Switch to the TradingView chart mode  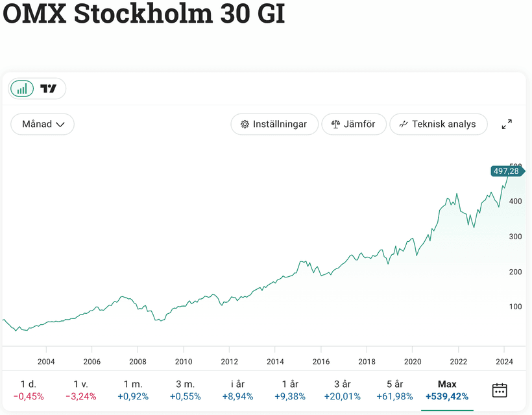49,89
